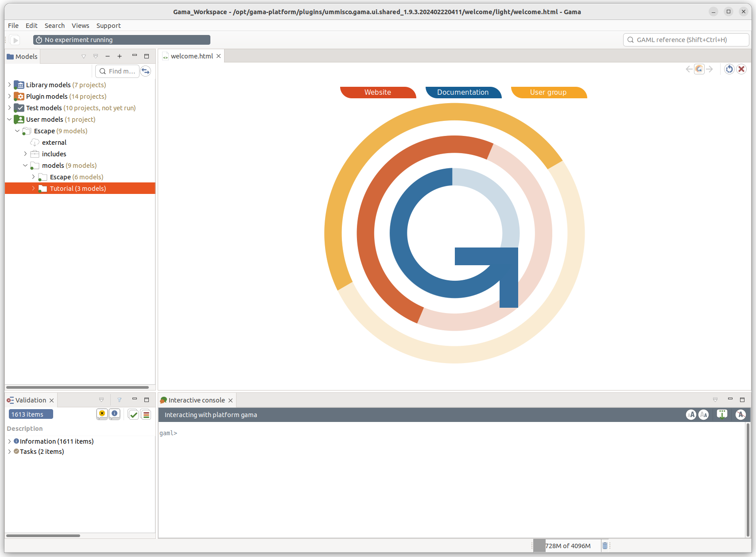Collapse the User models tree node
Screen dimensions: 756x557
coord(9,119)
